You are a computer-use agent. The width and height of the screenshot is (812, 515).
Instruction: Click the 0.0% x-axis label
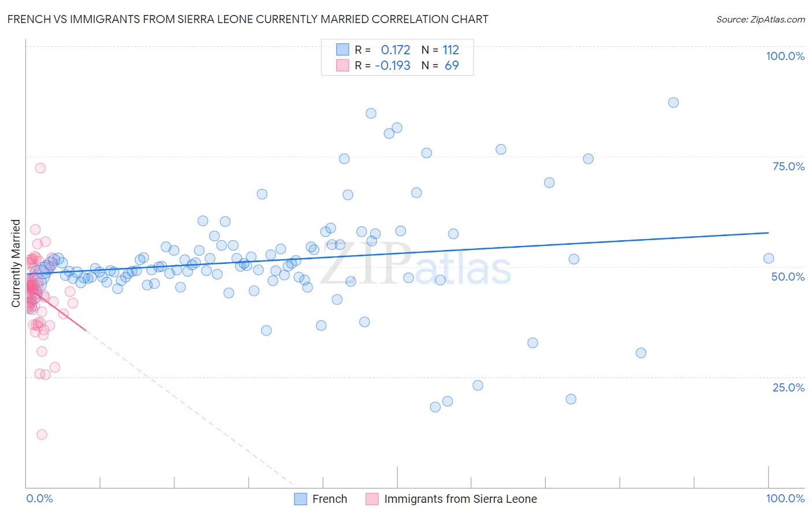click(39, 498)
